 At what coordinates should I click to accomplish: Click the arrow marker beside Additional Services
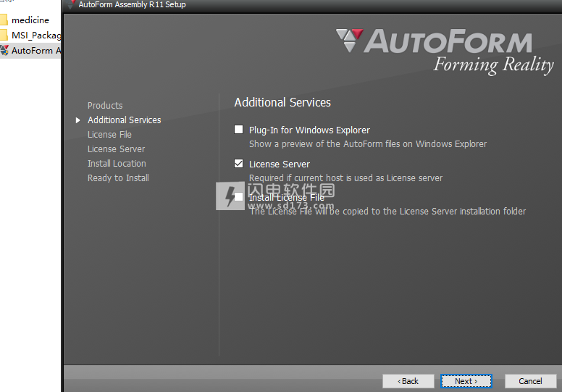(x=78, y=120)
